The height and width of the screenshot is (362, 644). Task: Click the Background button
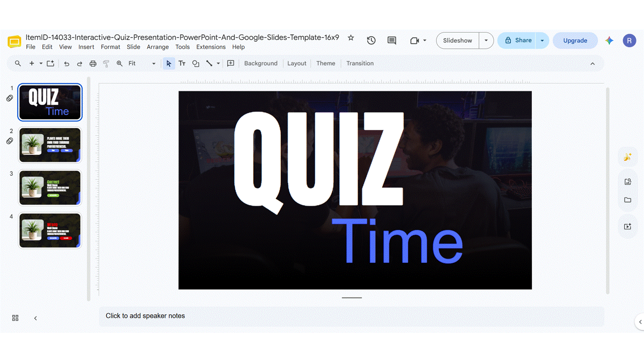261,63
